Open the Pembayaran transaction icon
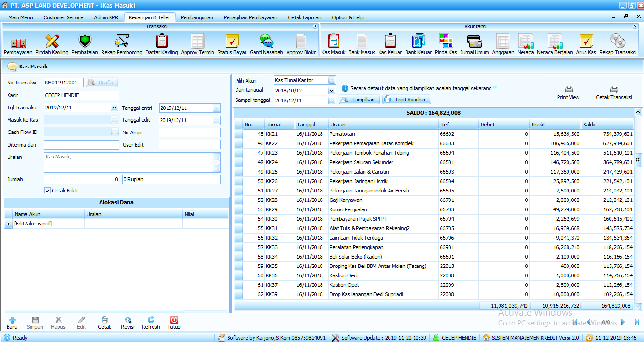This screenshot has height=342, width=644. (18, 42)
